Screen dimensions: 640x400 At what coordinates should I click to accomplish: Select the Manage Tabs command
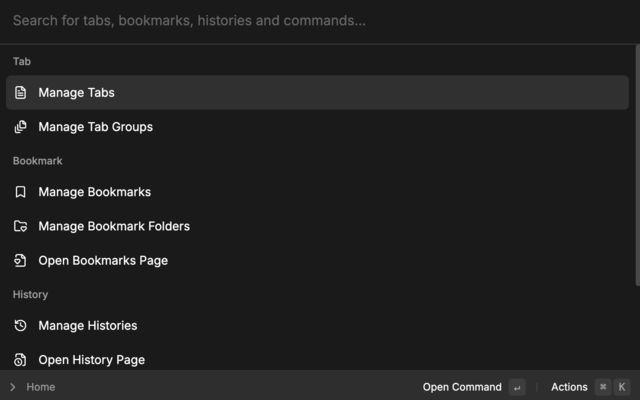click(76, 93)
